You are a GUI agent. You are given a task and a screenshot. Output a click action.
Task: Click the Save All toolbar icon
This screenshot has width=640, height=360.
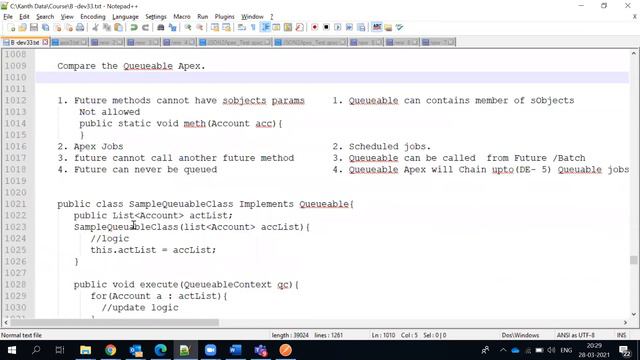(45, 27)
